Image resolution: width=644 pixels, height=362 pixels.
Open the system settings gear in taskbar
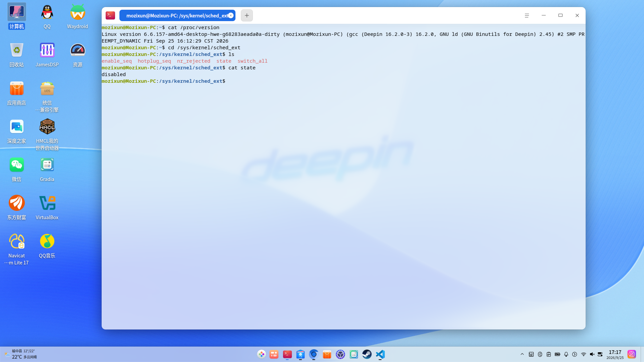(x=340, y=354)
